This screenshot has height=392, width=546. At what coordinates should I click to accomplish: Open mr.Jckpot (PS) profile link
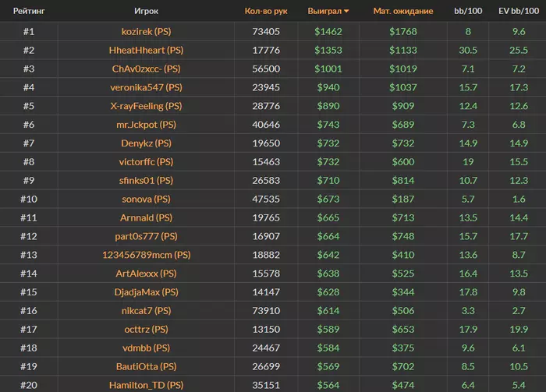147,125
